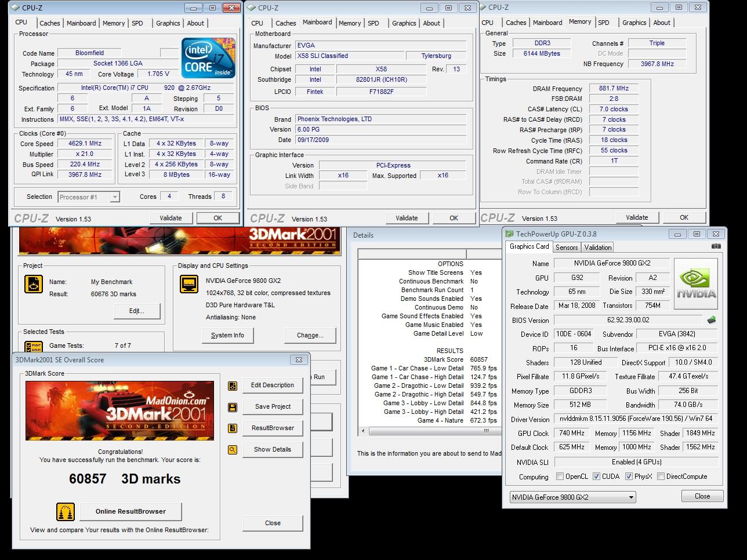747x560 pixels.
Task: Click the MadOnion 3DMark score banner
Action: pos(119,411)
